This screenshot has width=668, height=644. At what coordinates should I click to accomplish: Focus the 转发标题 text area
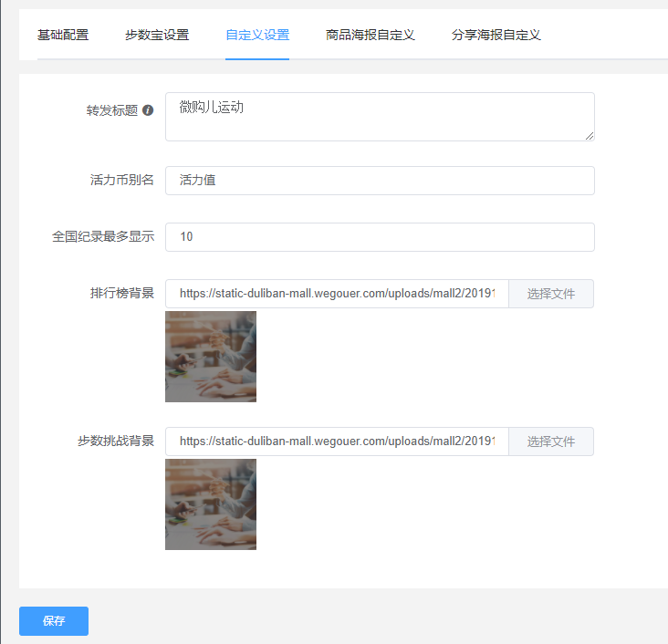coord(380,117)
